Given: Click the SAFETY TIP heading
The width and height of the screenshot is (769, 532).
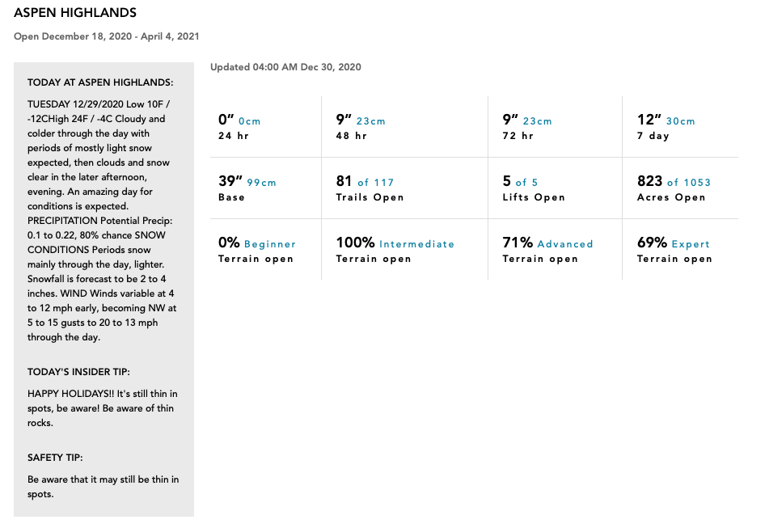Looking at the screenshot, I should pos(55,458).
